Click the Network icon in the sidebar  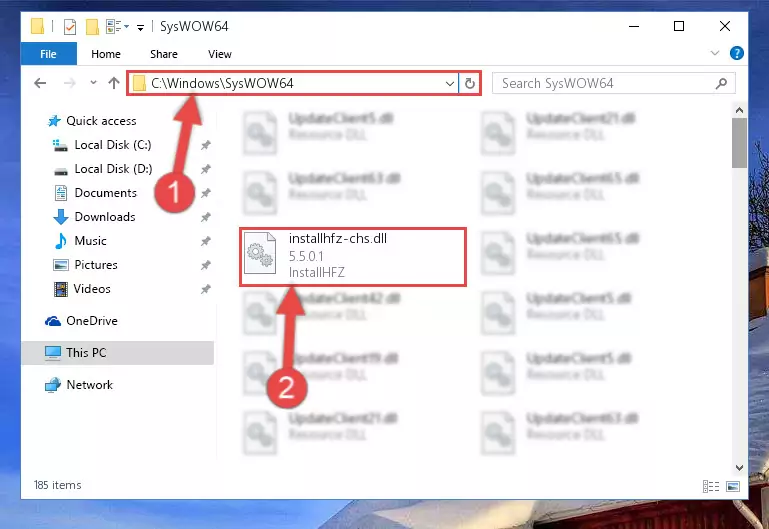coord(52,385)
